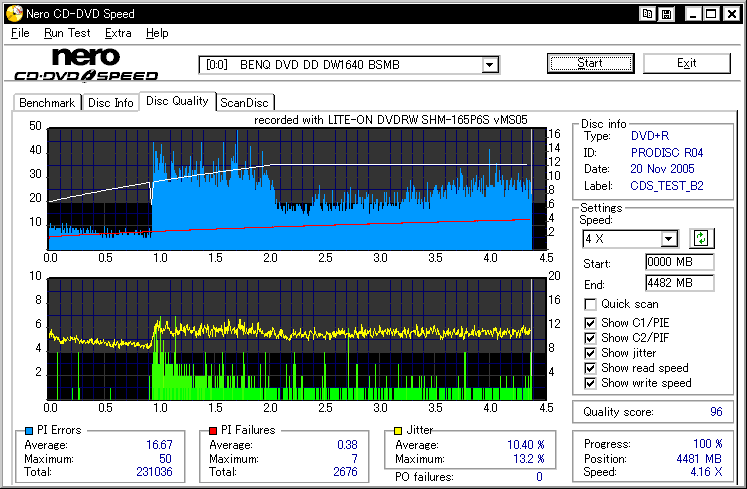This screenshot has height=489, width=747.
Task: Click the red PI Failures legend square
Action: (213, 430)
